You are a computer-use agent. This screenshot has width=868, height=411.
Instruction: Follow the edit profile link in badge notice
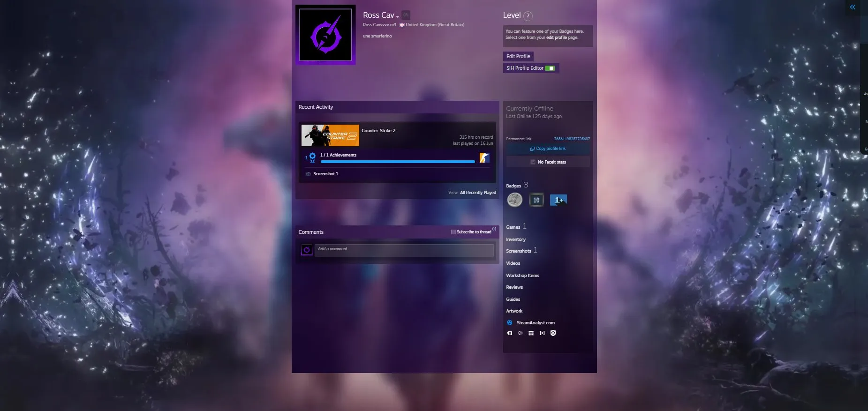[556, 37]
